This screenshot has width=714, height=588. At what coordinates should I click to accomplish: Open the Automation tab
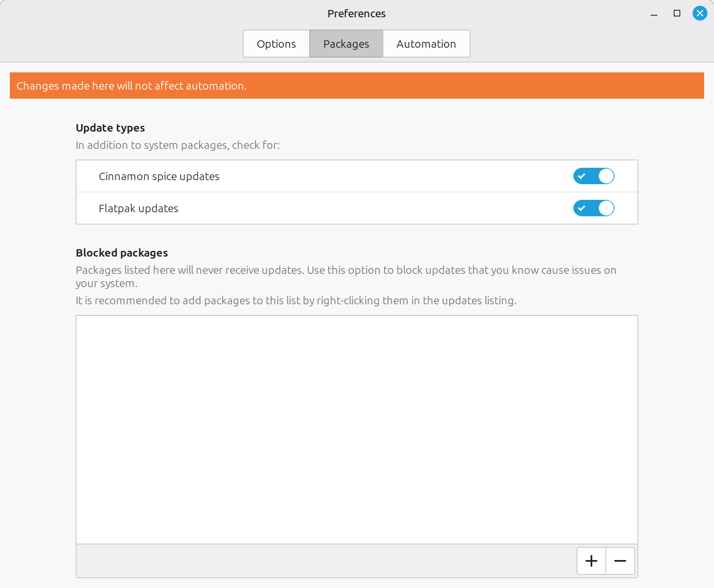pos(426,44)
